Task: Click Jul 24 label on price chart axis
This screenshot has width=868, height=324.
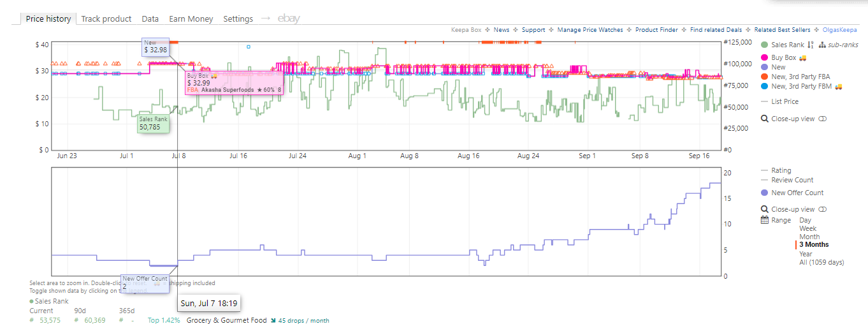Action: [296, 156]
